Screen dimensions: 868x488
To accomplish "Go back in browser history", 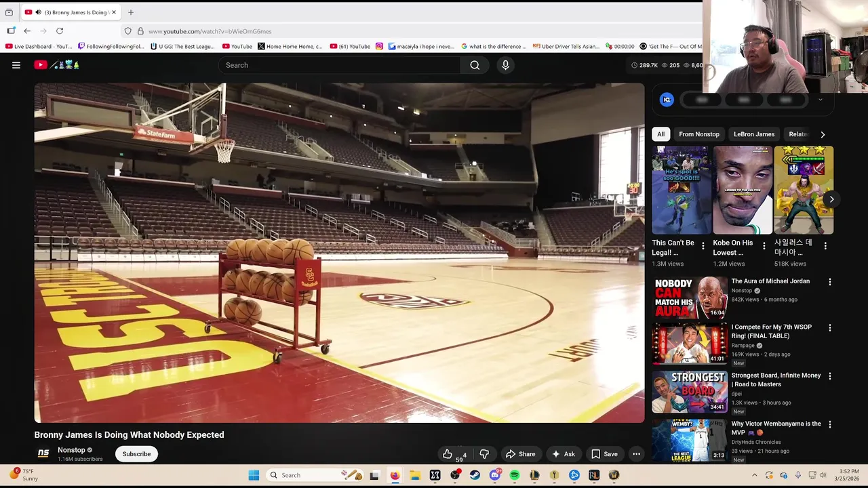I will [27, 31].
